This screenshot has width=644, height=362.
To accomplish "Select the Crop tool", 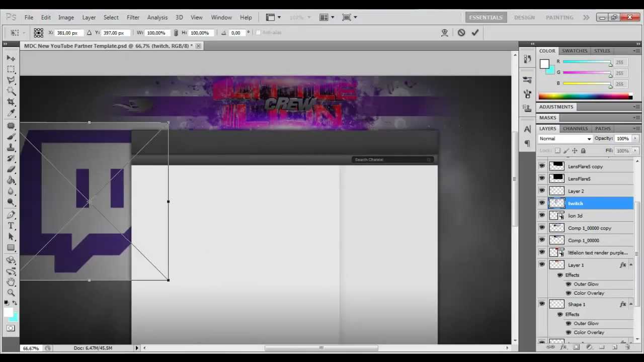I will 11,102.
